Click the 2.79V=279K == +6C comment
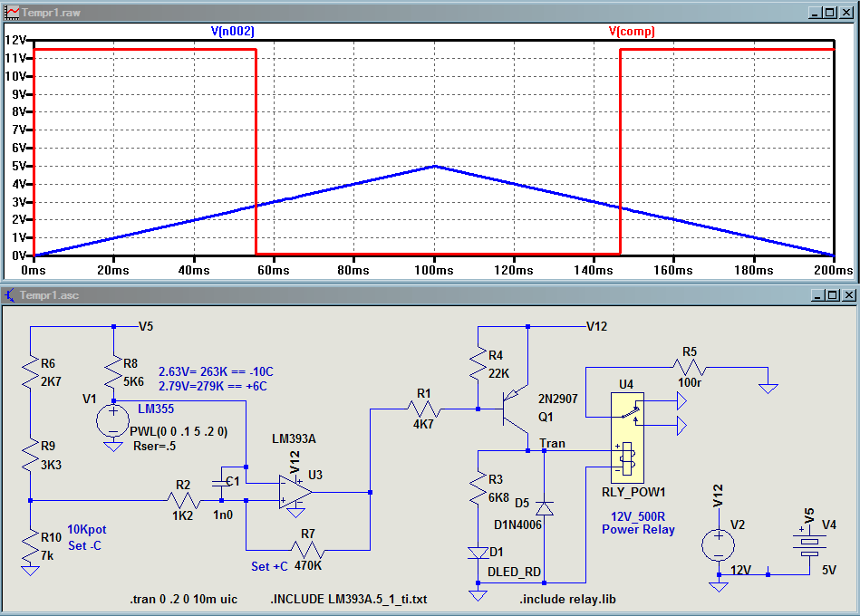 tap(213, 387)
